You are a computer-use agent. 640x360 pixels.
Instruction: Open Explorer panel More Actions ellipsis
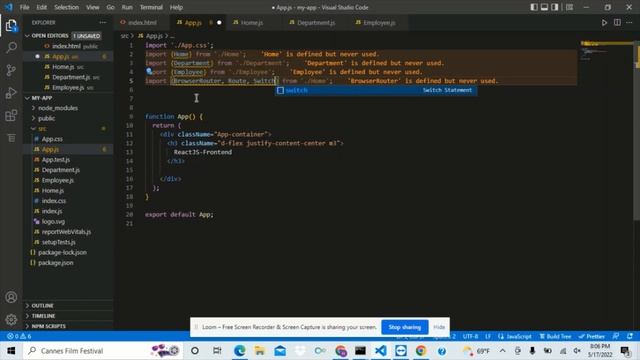[102, 23]
